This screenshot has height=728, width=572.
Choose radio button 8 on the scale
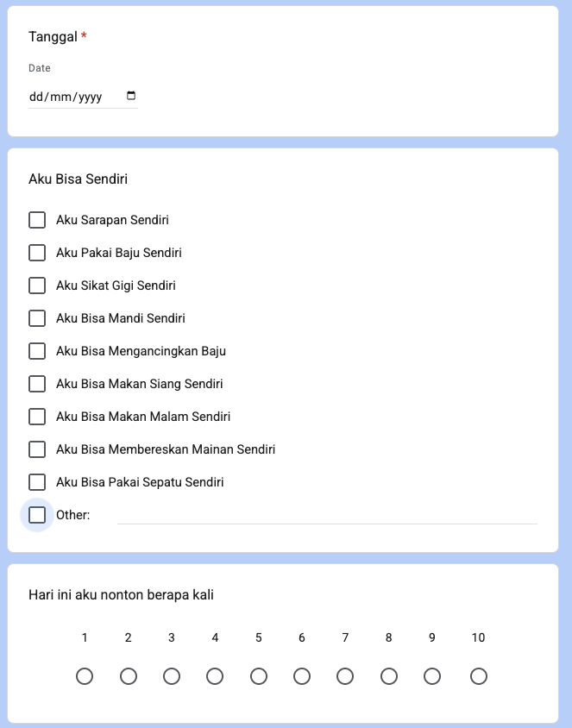pyautogui.click(x=389, y=676)
